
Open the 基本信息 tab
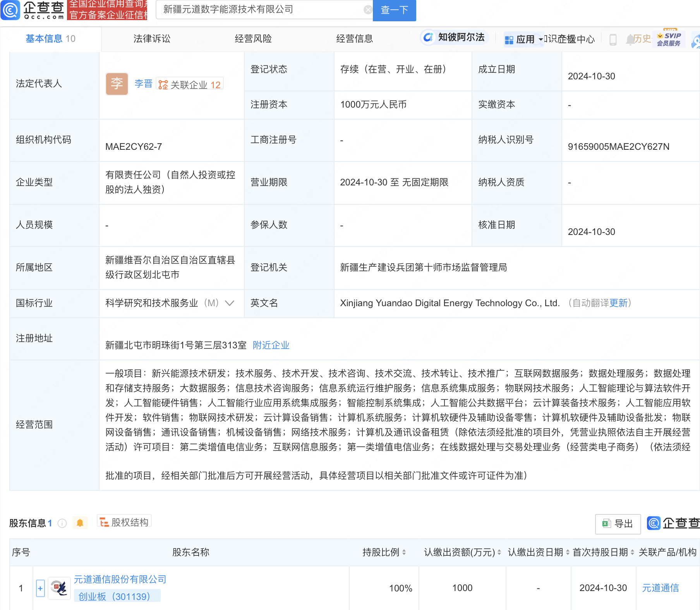(51, 39)
